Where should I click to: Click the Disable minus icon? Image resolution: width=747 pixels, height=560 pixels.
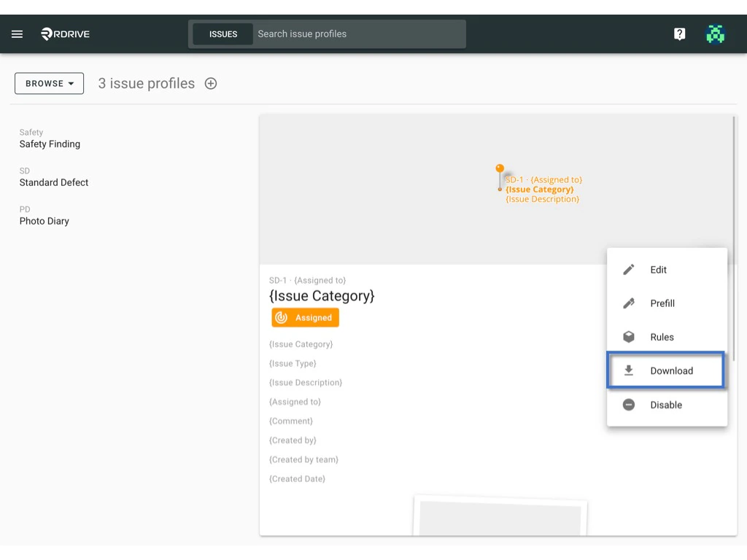click(x=628, y=405)
